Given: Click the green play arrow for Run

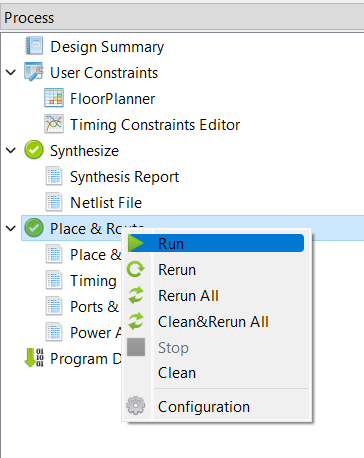Looking at the screenshot, I should (x=136, y=243).
